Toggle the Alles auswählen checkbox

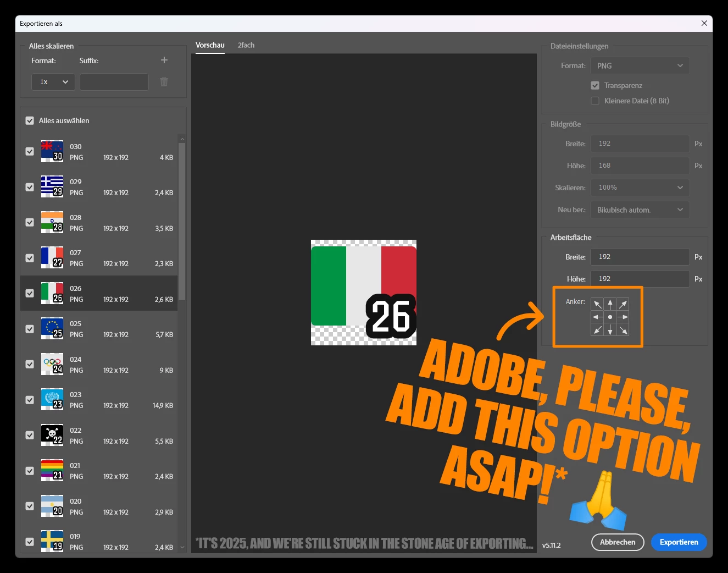click(30, 120)
